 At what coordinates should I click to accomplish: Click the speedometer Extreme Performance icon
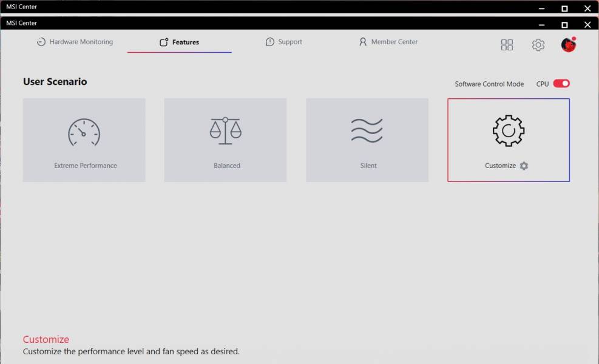[84, 132]
